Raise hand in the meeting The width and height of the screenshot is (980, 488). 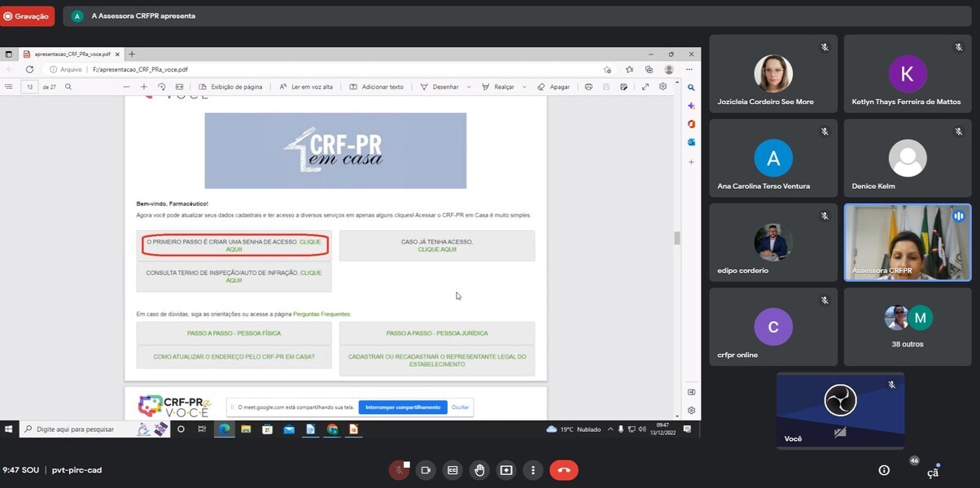click(479, 470)
